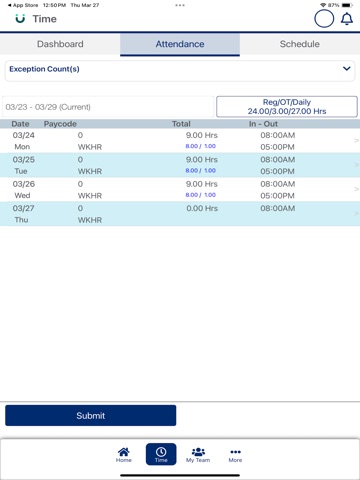Image resolution: width=360 pixels, height=480 pixels.
Task: Open details arrow for the 03/26 row
Action: point(356,189)
